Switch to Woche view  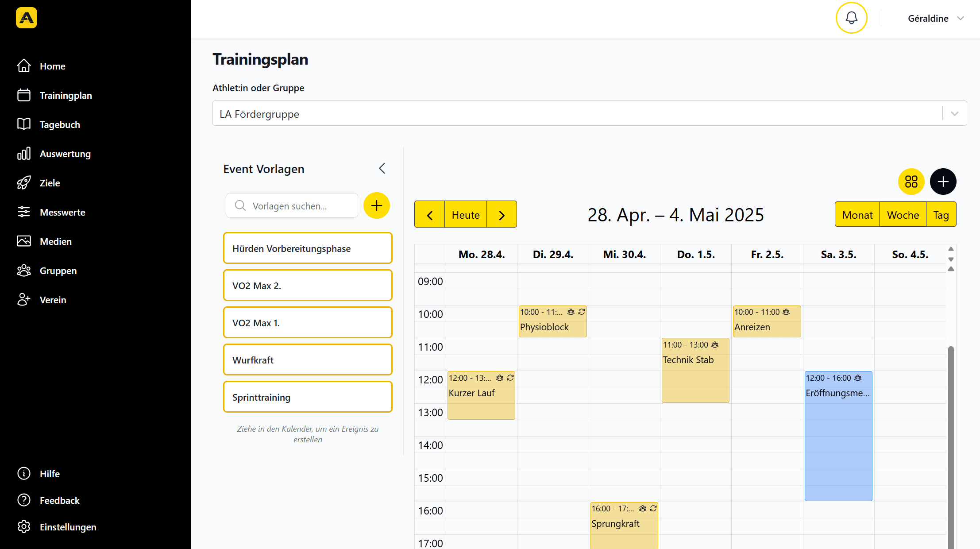[x=903, y=215]
